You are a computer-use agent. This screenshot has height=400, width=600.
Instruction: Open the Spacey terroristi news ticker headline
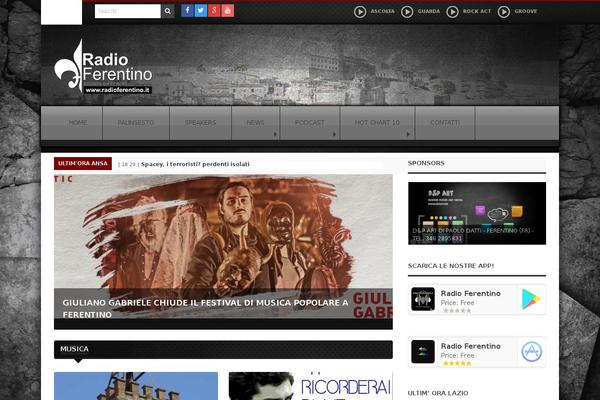tap(195, 164)
